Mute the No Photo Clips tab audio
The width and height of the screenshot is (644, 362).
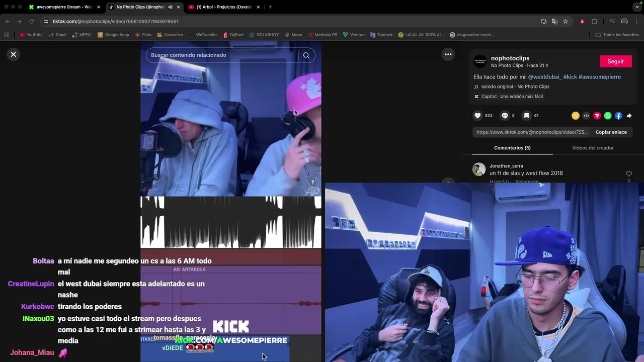click(x=170, y=7)
